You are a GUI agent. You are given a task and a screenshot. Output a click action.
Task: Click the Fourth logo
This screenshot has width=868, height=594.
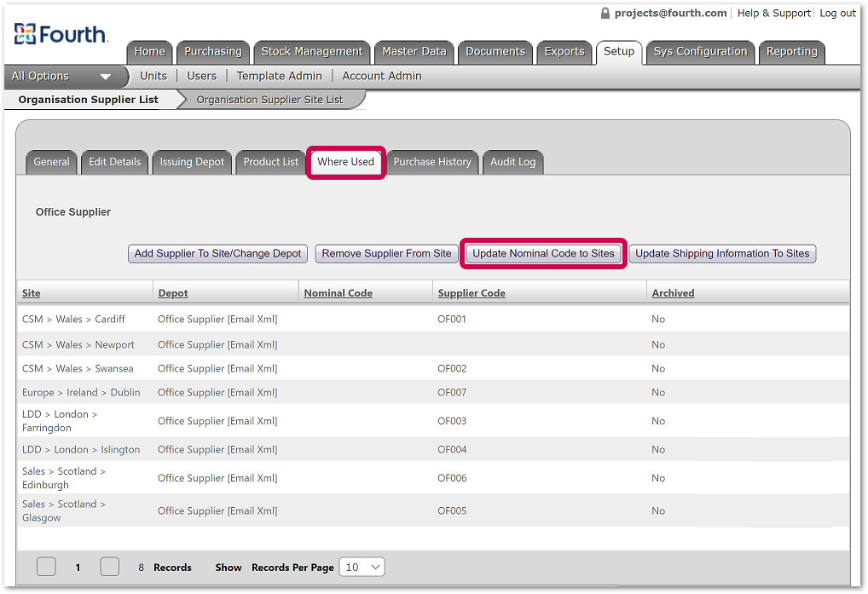(x=61, y=34)
